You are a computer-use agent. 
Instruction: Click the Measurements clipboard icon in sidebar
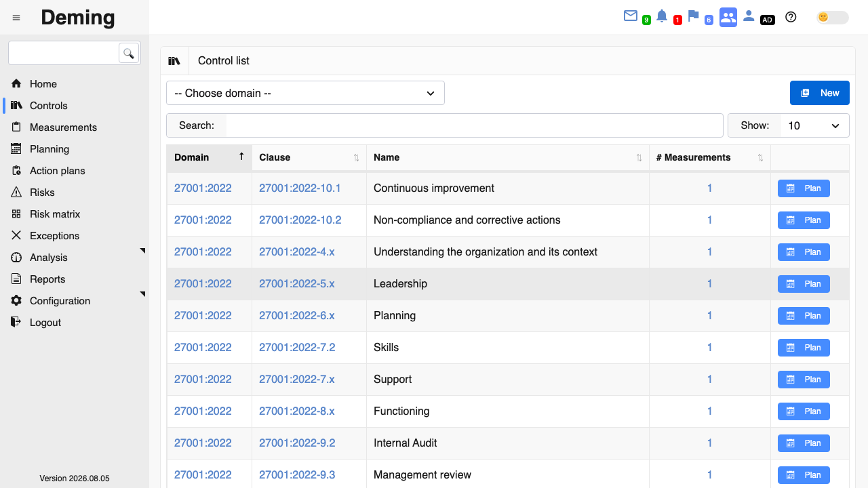[x=16, y=127]
